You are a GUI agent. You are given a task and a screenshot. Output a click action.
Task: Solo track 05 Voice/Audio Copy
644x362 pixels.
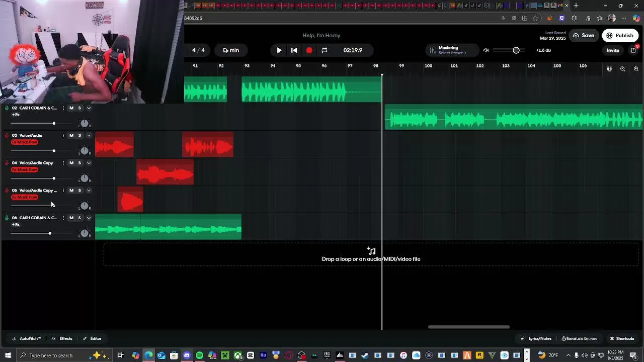point(79,191)
